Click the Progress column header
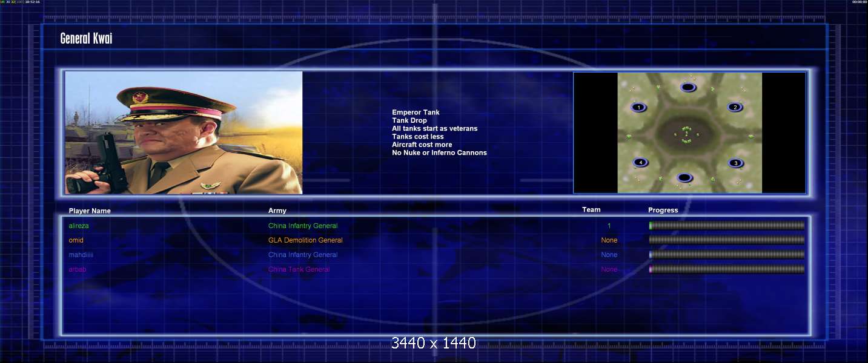 click(663, 211)
